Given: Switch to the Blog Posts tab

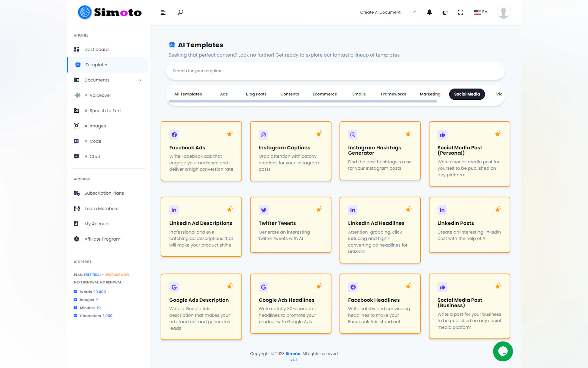Looking at the screenshot, I should pyautogui.click(x=256, y=94).
